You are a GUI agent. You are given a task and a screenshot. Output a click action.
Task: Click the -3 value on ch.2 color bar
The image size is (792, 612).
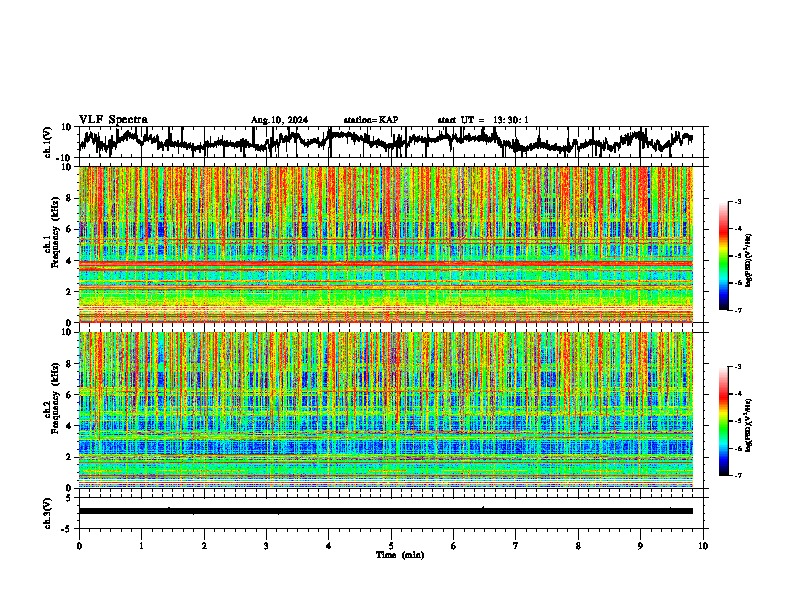click(738, 367)
